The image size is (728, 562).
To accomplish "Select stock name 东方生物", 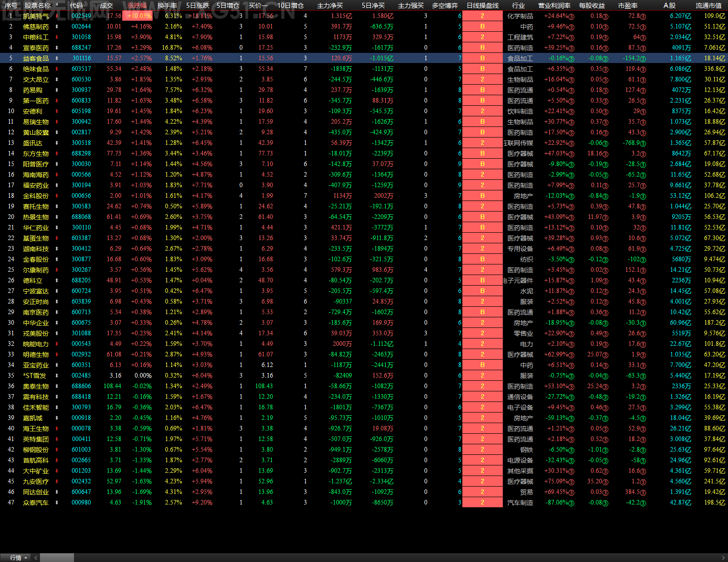I will point(36,154).
